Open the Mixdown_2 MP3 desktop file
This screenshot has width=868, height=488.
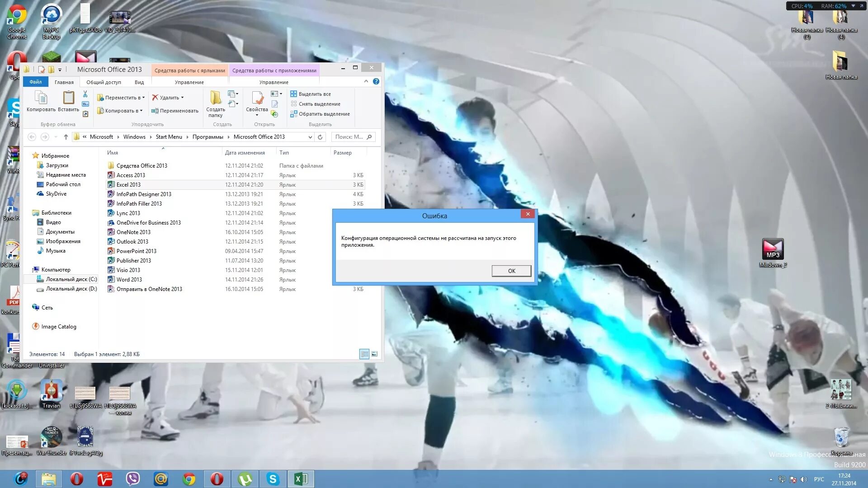773,253
